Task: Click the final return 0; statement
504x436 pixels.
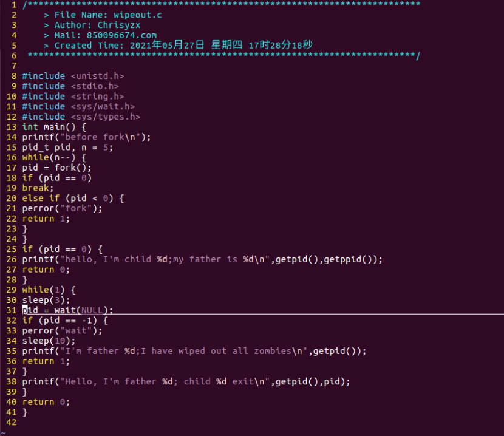Action: click(x=46, y=402)
